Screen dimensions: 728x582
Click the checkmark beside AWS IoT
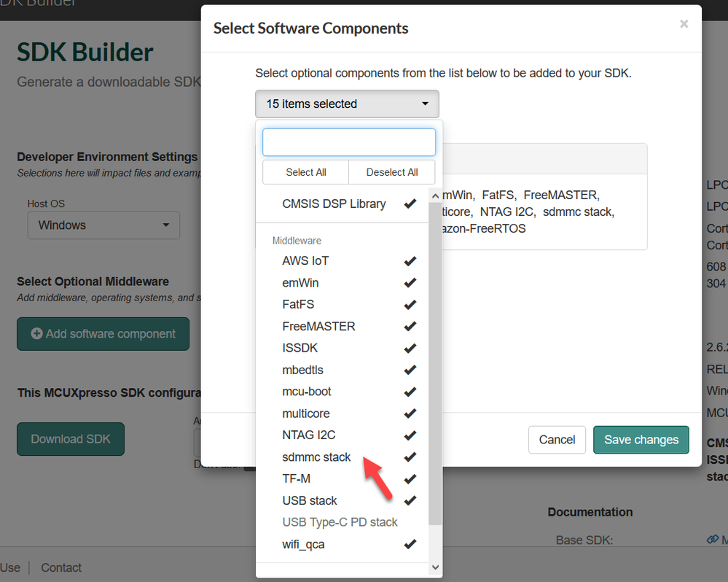[x=410, y=260]
